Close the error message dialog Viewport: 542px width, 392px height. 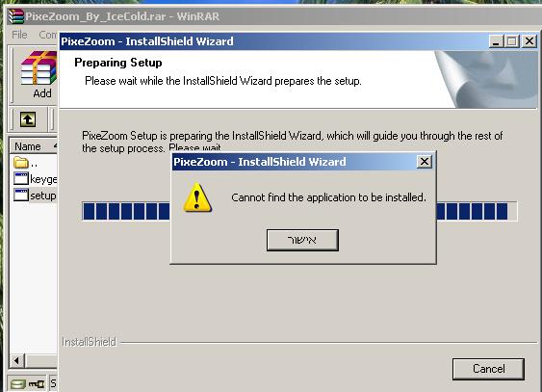coord(425,162)
